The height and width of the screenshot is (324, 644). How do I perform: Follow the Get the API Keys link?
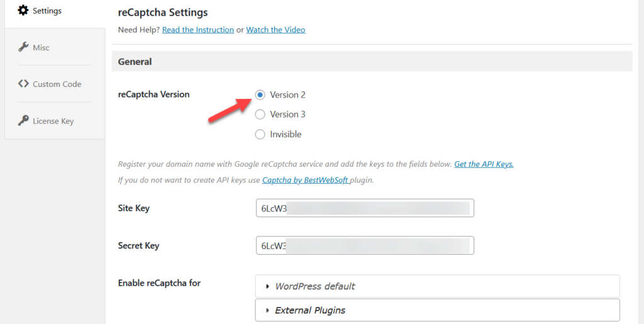[x=484, y=164]
